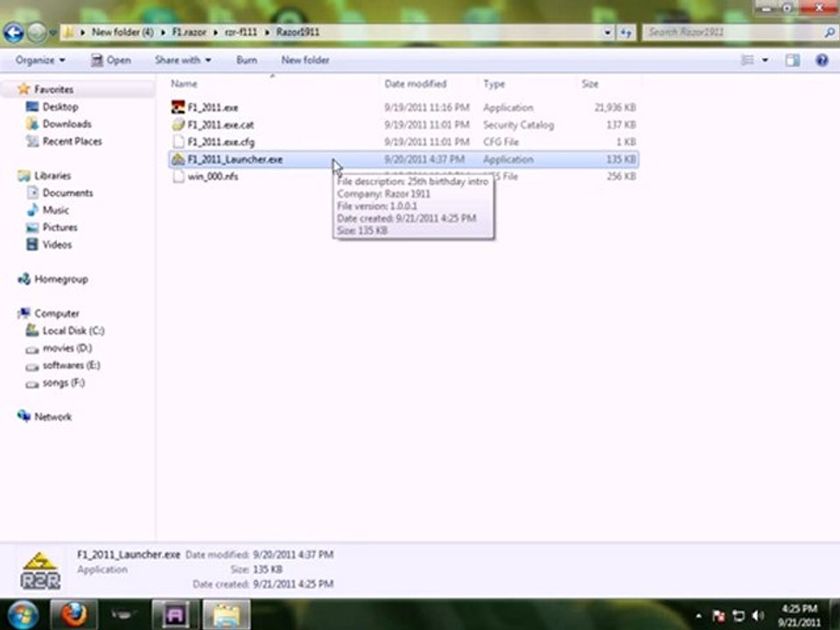The width and height of the screenshot is (840, 630).
Task: Open the Videos library
Action: (57, 244)
